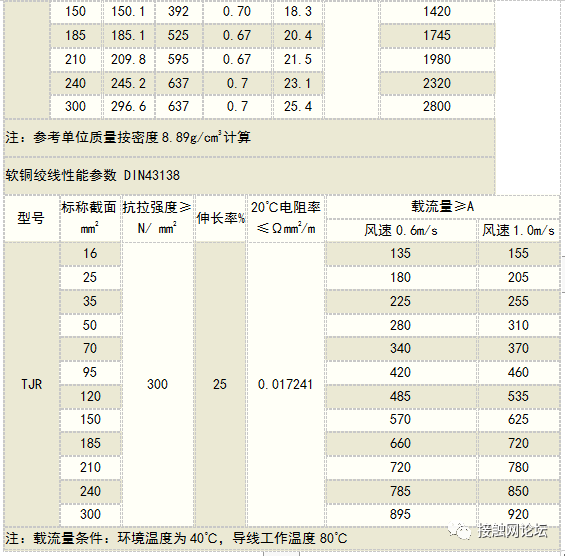Screen dimensions: 565x556
Task: Select the 895 current capacity cell
Action: (x=401, y=514)
